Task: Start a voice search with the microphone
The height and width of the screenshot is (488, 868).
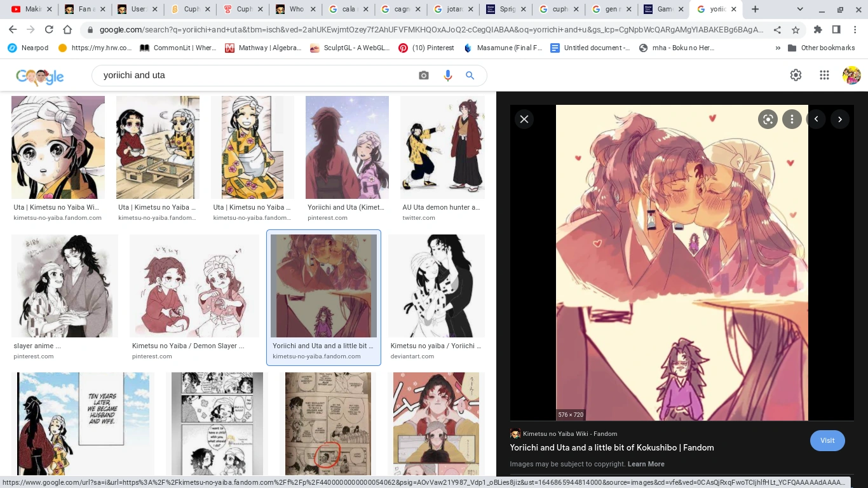Action: click(x=447, y=75)
